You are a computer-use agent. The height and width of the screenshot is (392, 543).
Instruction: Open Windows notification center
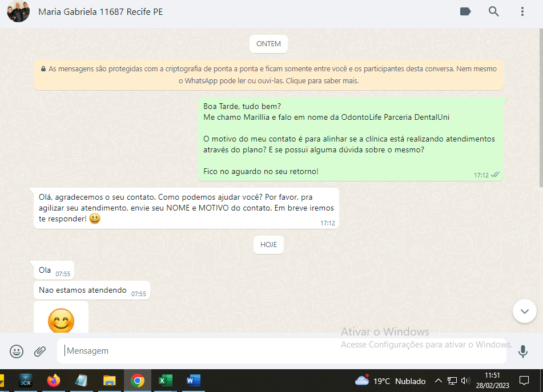(524, 381)
